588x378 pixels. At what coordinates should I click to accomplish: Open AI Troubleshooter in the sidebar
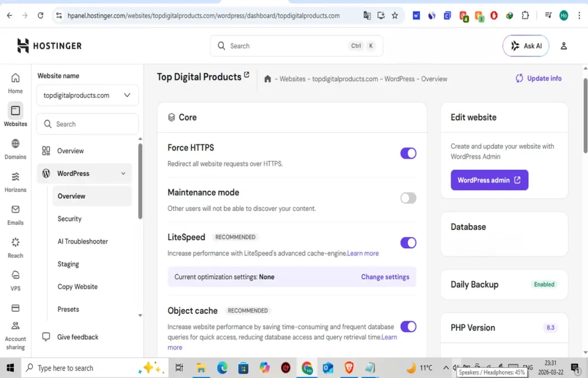(x=83, y=241)
